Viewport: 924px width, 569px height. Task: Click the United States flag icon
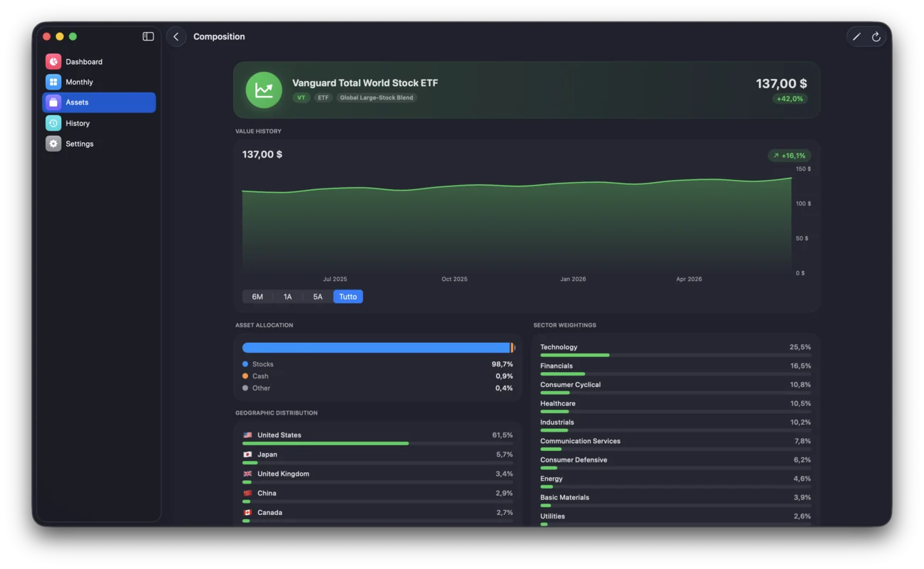[x=247, y=435]
